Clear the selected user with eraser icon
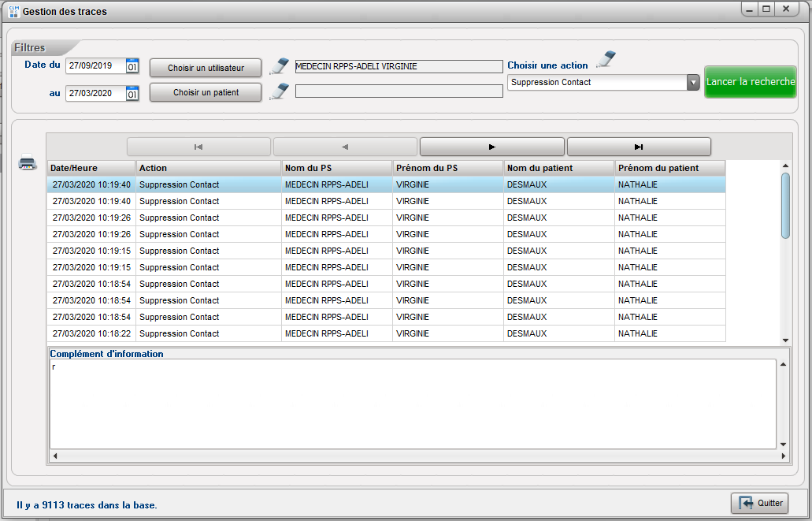The height and width of the screenshot is (521, 812). point(279,66)
